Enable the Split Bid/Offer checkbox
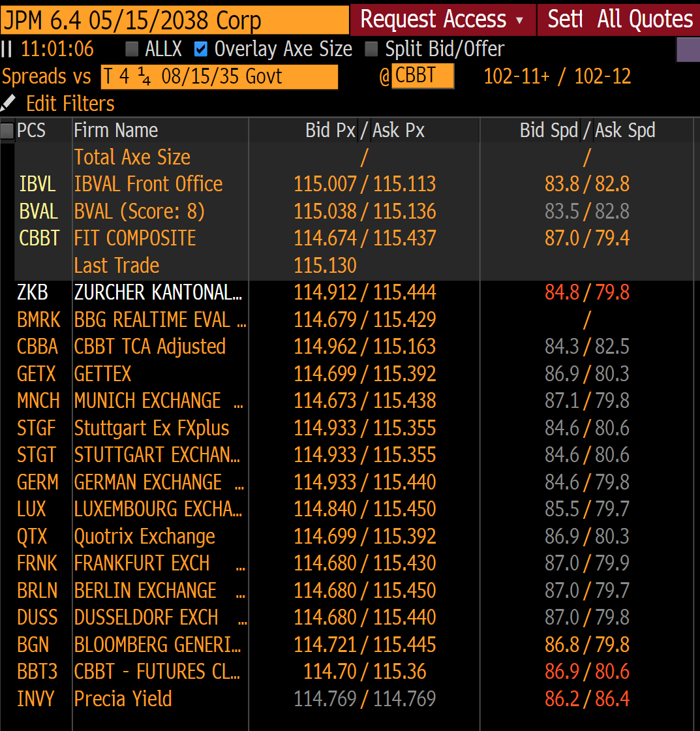This screenshot has width=700, height=731. pos(371,49)
